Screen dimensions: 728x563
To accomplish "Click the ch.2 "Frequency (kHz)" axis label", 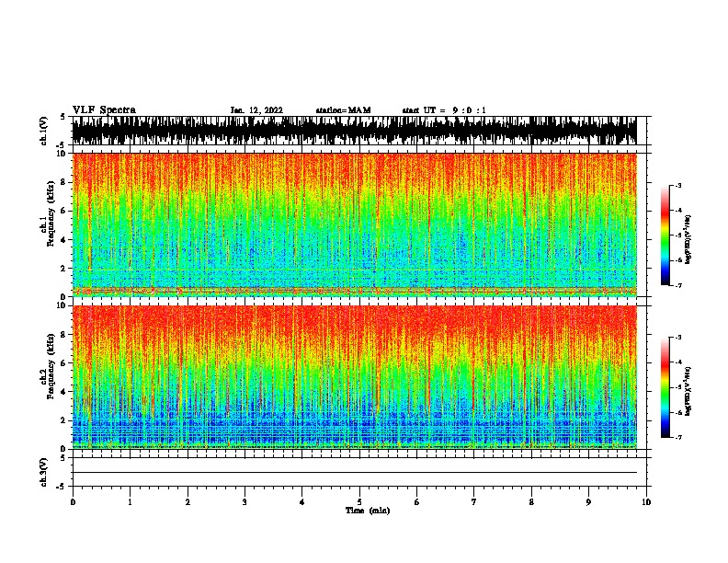I will 51,366.
